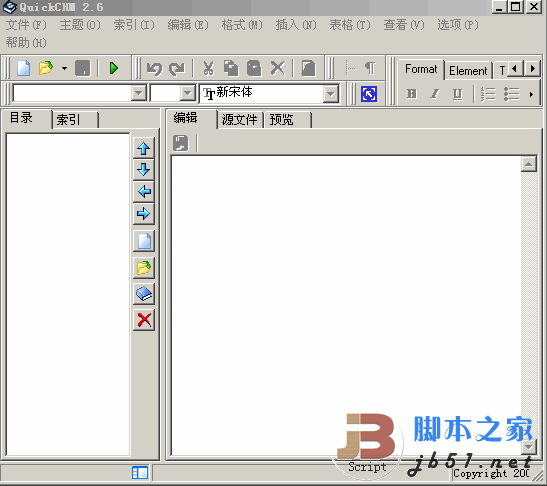547x486 pixels.
Task: Toggle underline formatting
Action: pos(457,94)
